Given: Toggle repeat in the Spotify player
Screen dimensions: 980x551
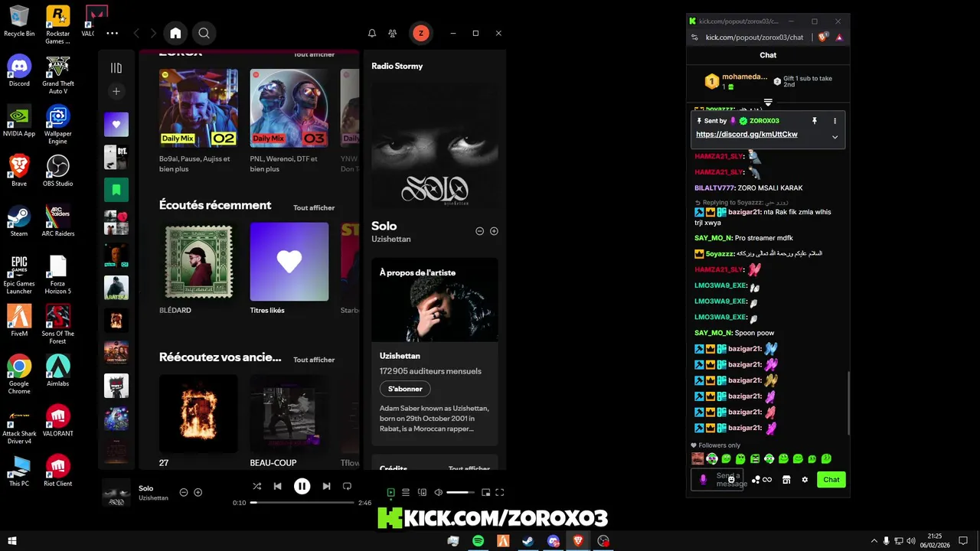Looking at the screenshot, I should 347,486.
